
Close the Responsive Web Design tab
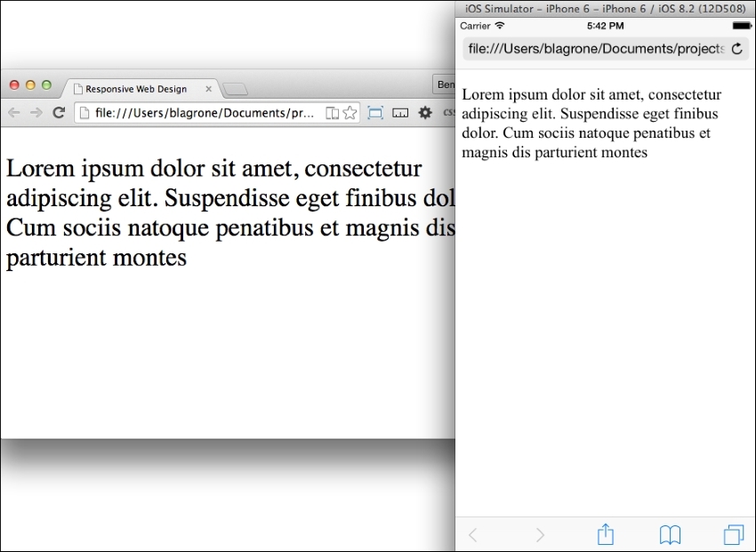(208, 89)
